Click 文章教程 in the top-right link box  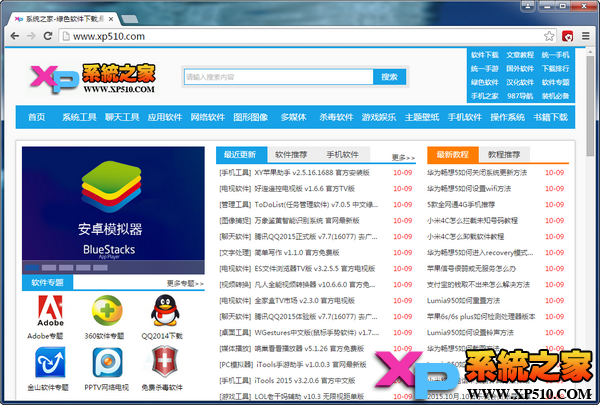[520, 55]
